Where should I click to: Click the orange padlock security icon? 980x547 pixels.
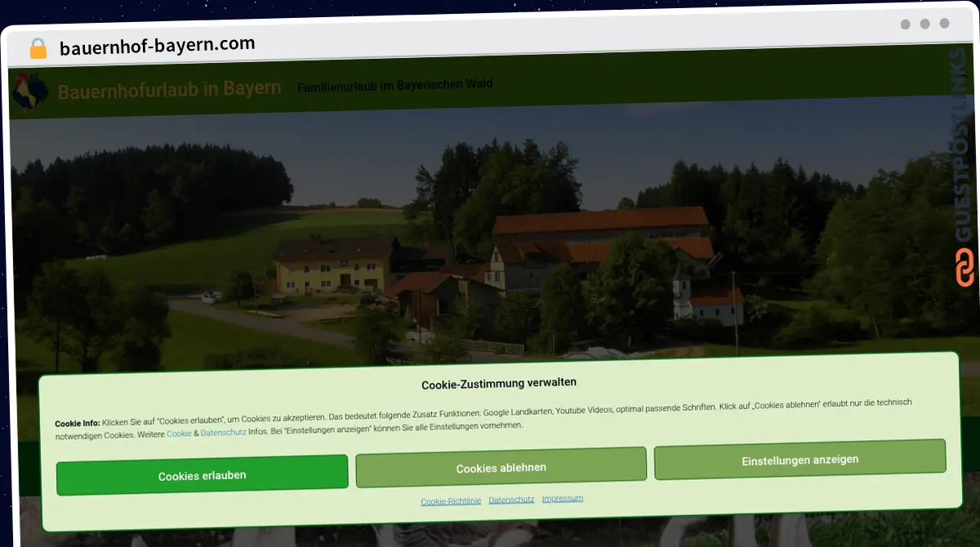38,49
